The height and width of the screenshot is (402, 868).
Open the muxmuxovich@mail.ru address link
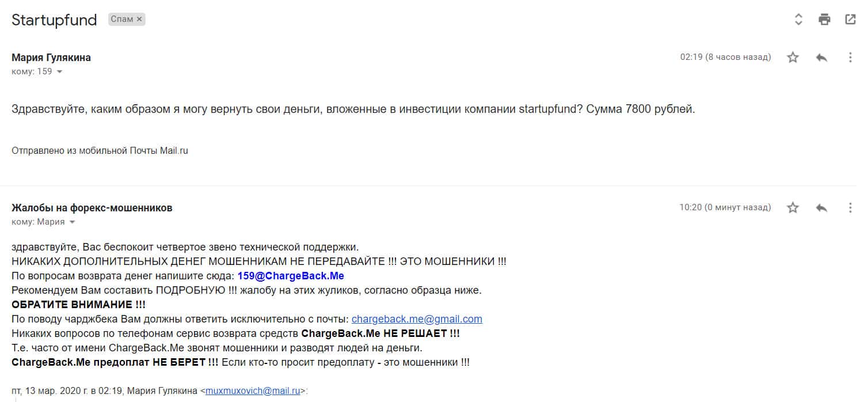(253, 390)
